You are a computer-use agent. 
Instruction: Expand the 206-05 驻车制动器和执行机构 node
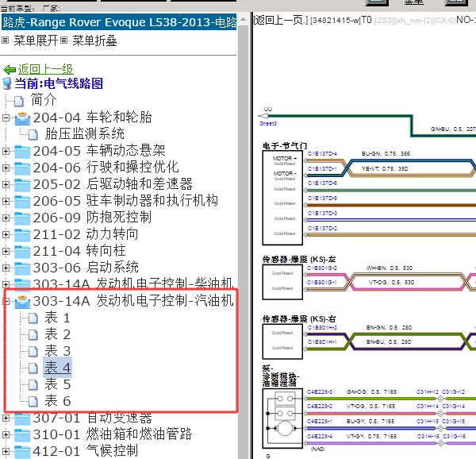pos(6,201)
